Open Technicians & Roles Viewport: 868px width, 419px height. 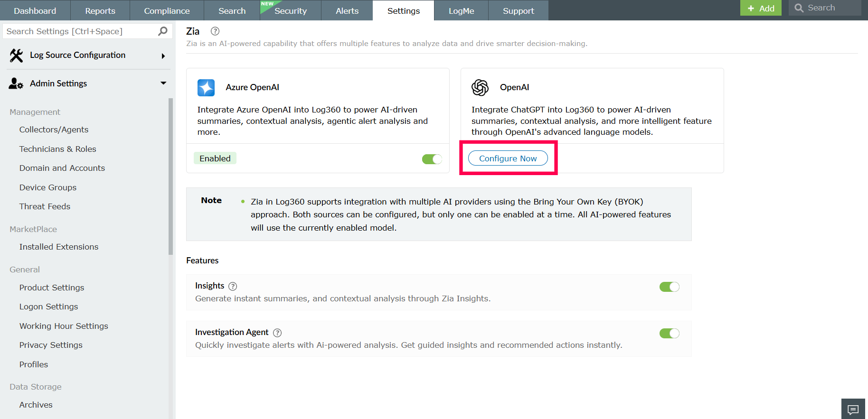(x=58, y=149)
